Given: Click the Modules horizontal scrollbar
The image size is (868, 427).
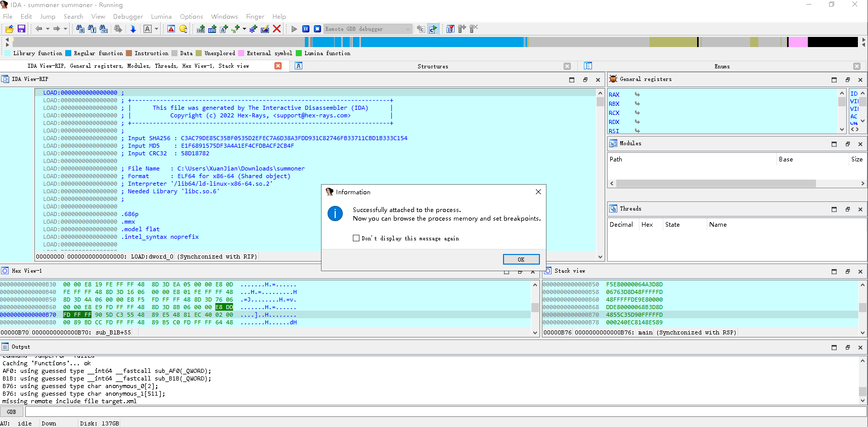Looking at the screenshot, I should 716,183.
